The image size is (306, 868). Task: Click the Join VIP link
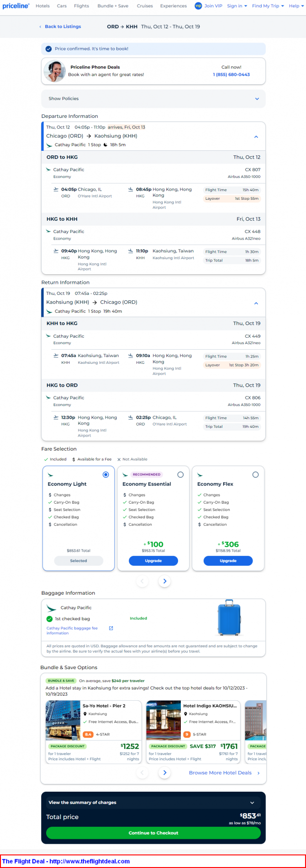pos(213,6)
